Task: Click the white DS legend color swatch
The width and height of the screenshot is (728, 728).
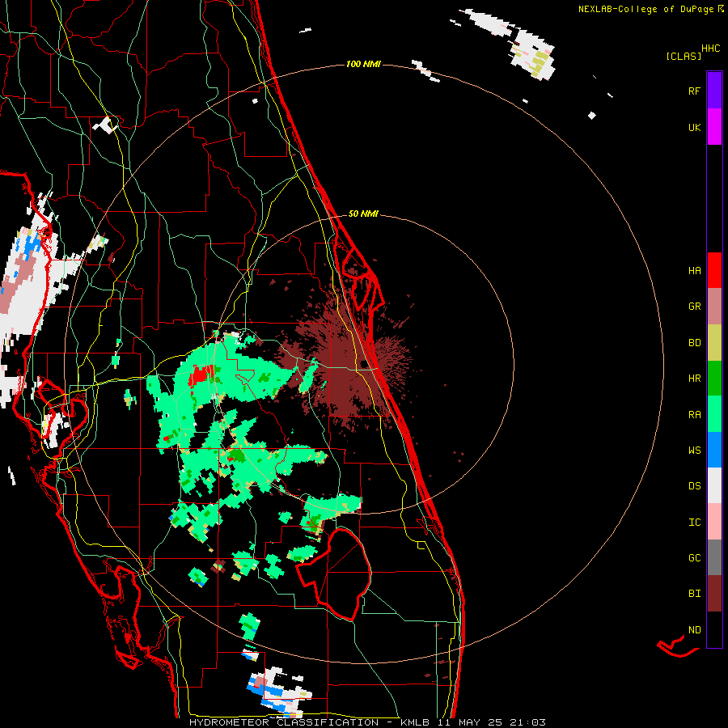Action: tap(714, 485)
